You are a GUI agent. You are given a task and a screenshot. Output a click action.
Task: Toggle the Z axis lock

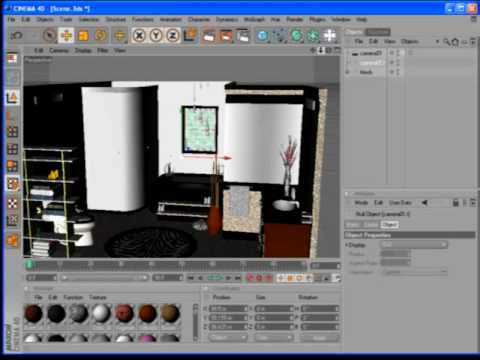point(172,35)
